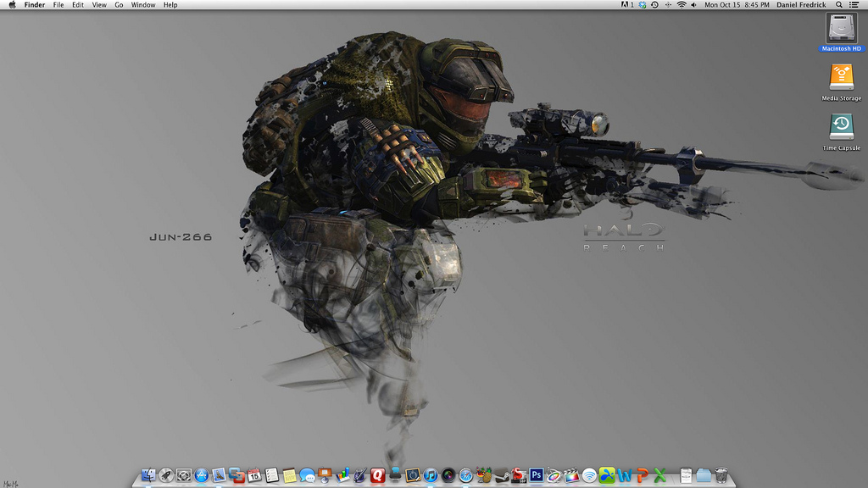Open Time Machine menu bar icon

[654, 4]
